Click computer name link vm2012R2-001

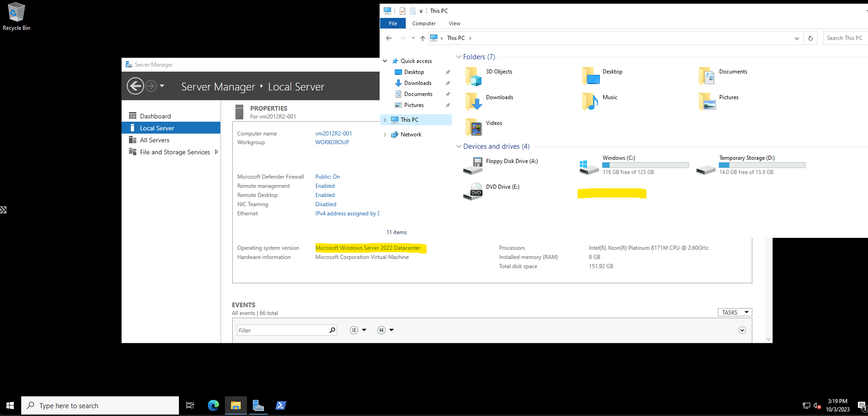(334, 134)
